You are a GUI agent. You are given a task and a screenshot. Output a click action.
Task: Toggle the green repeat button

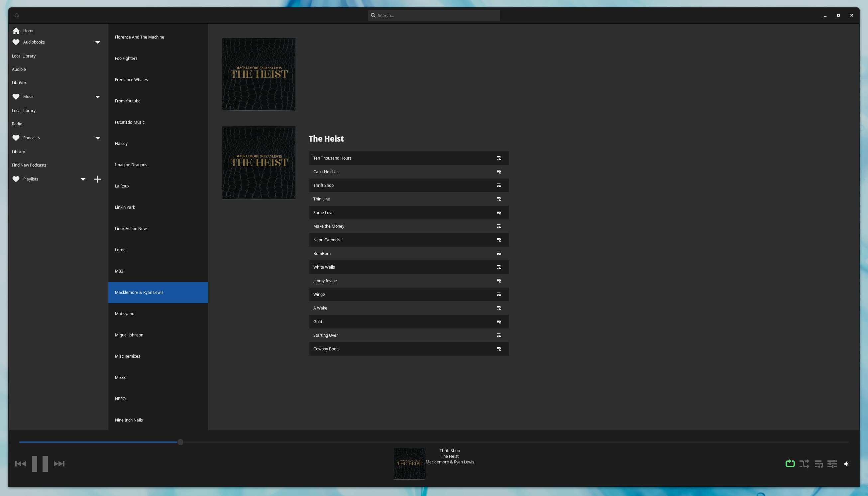tap(790, 464)
